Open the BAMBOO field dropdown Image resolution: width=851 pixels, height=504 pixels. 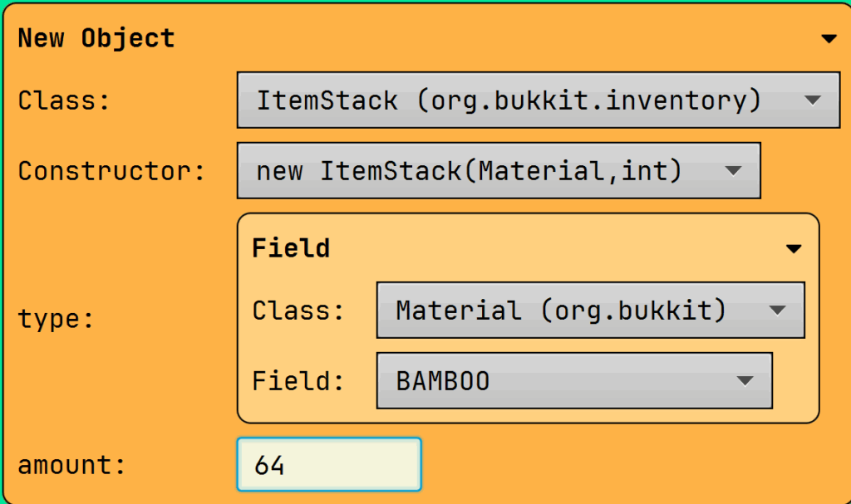573,381
